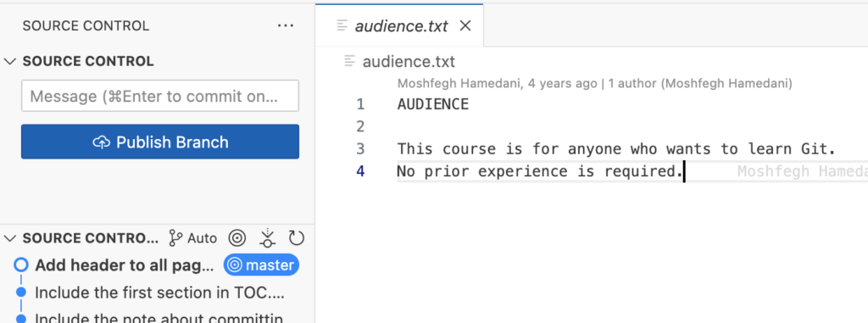Focus the commit message input field
Image resolution: width=868 pixels, height=323 pixels.
160,96
